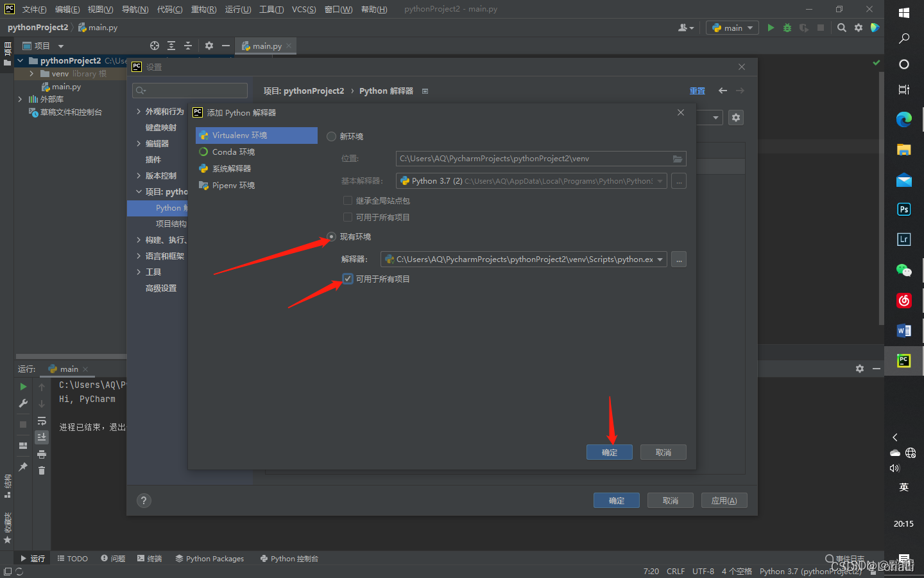Uncheck 可用于所有项目 under existing environment
Viewport: 924px width, 578px height.
[348, 279]
